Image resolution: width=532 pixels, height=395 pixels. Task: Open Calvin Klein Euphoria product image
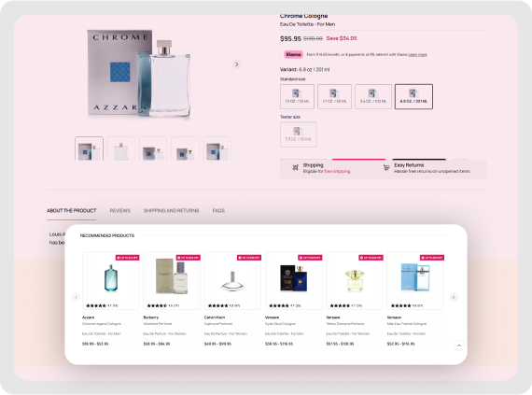coord(232,281)
